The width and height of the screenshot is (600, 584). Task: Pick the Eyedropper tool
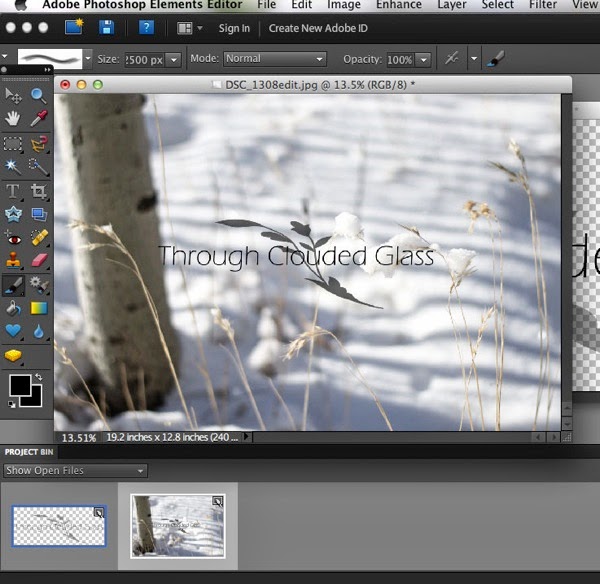[x=39, y=119]
